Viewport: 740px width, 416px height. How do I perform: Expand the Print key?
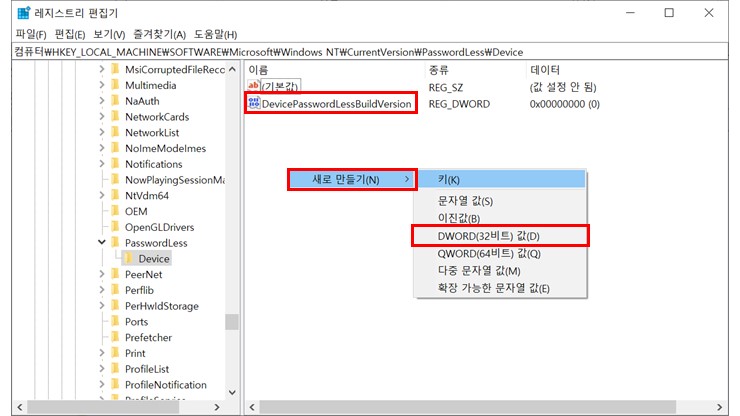click(x=102, y=353)
